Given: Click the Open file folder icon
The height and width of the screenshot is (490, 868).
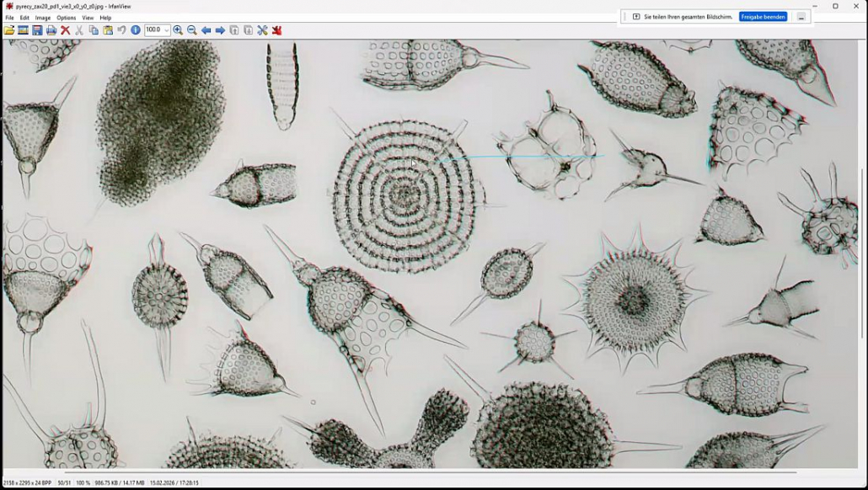Looking at the screenshot, I should tap(9, 30).
